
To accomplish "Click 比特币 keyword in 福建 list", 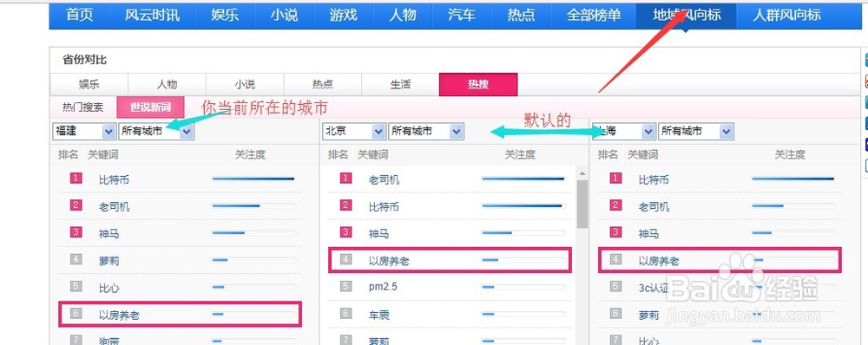I will [x=114, y=179].
